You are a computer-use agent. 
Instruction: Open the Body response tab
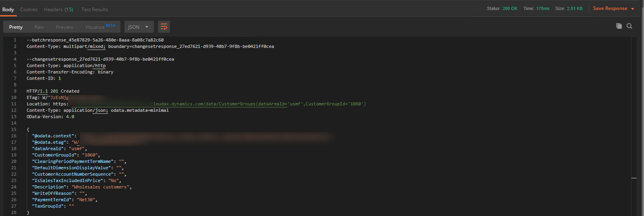coord(8,9)
